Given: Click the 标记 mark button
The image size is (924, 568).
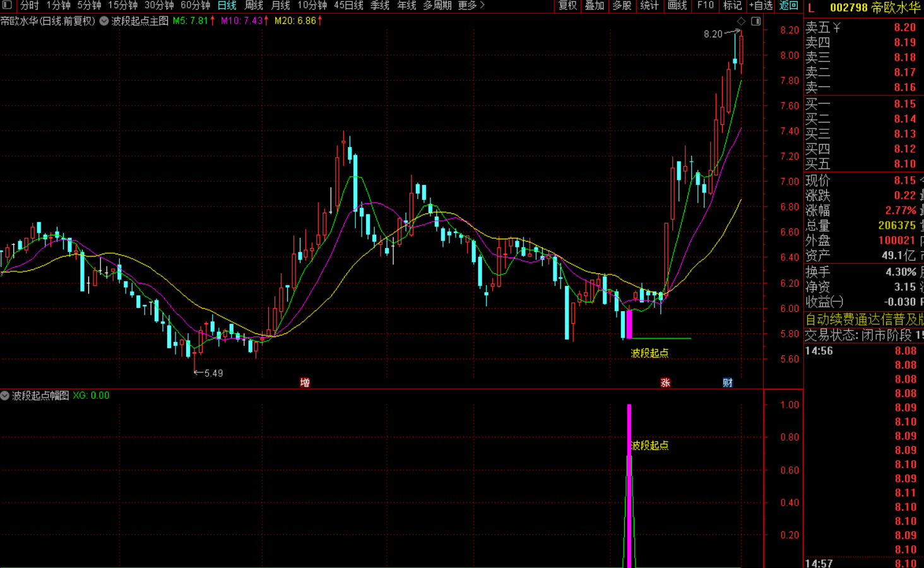Looking at the screenshot, I should click(x=732, y=6).
